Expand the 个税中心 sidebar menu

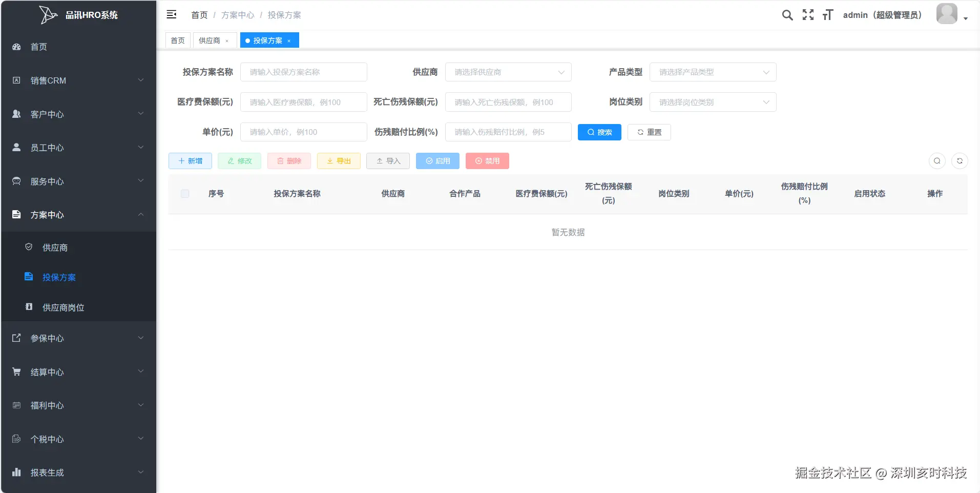78,439
